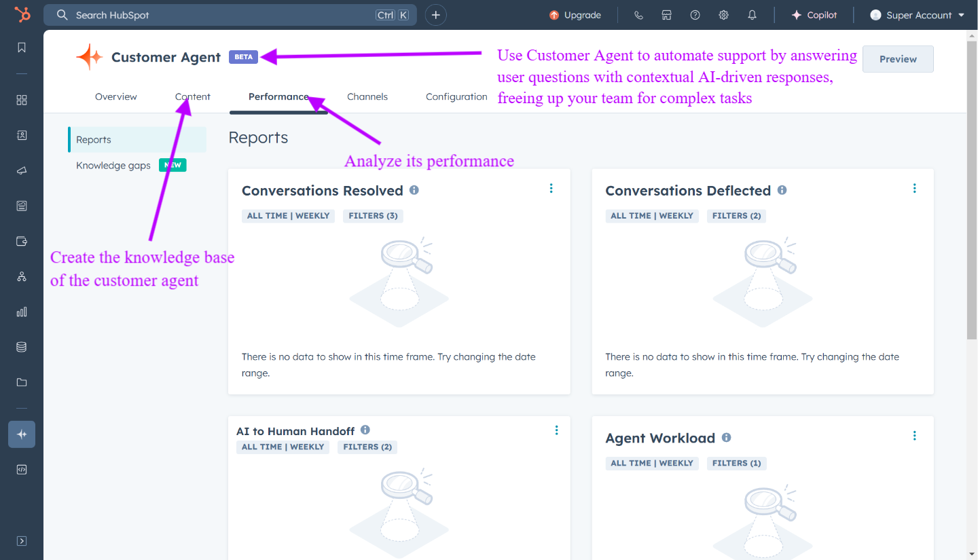Screen dimensions: 978x560
Task: Launch Copilot from the top bar
Action: point(814,14)
